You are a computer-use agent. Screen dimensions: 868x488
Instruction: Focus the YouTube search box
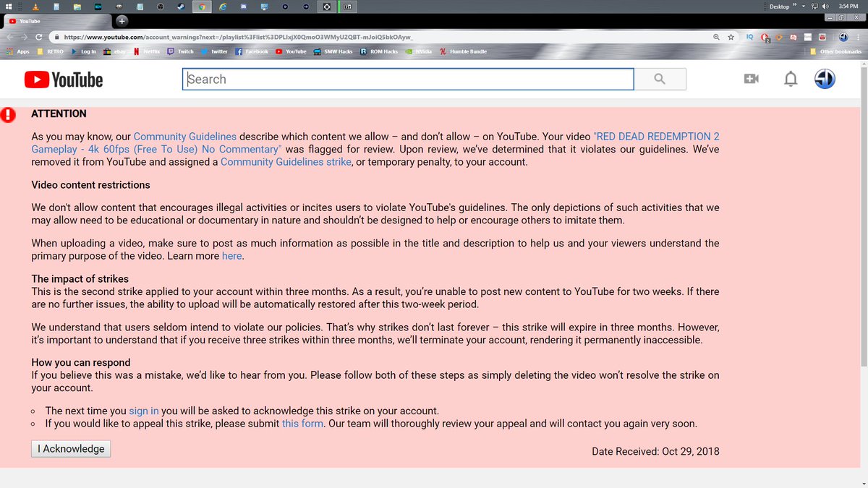pos(408,79)
